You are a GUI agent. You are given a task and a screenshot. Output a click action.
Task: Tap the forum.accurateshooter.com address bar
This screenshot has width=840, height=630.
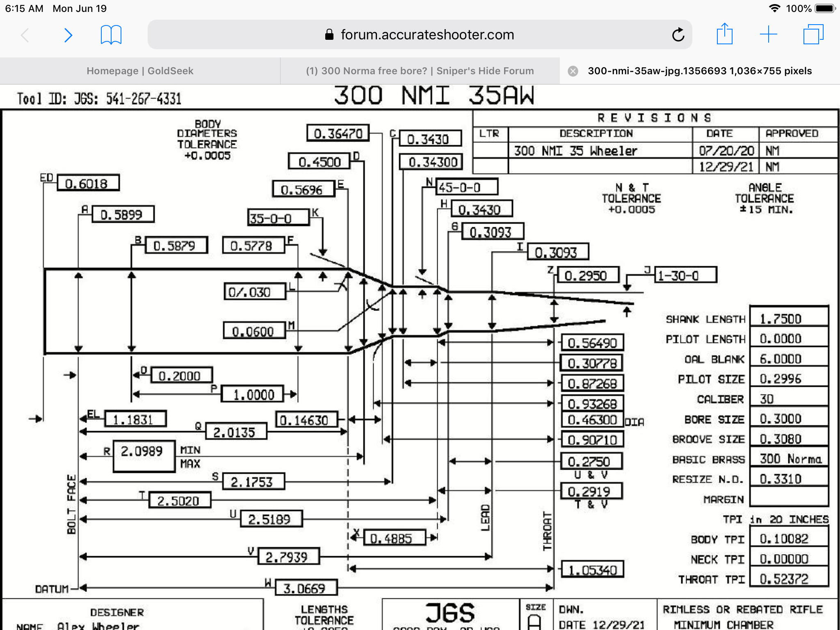pos(427,35)
